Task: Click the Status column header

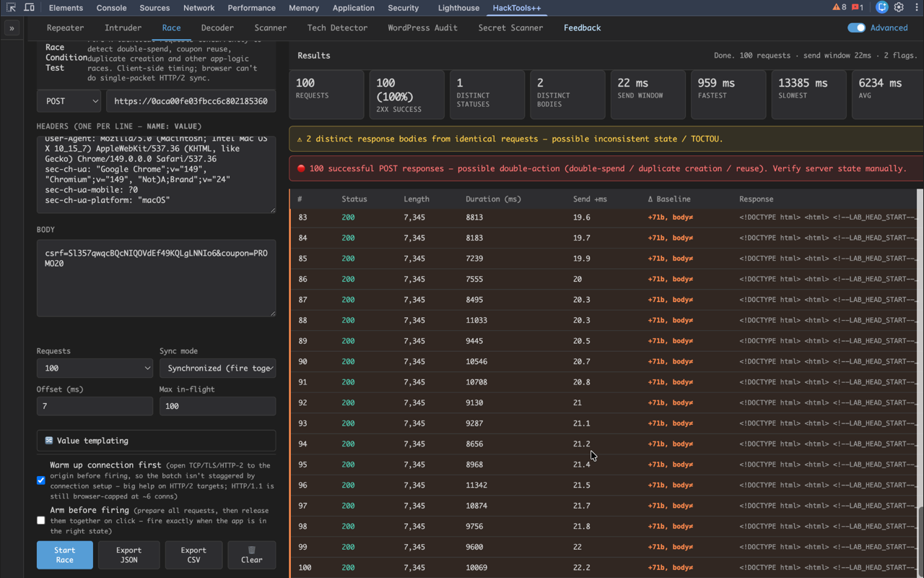Action: (x=354, y=199)
